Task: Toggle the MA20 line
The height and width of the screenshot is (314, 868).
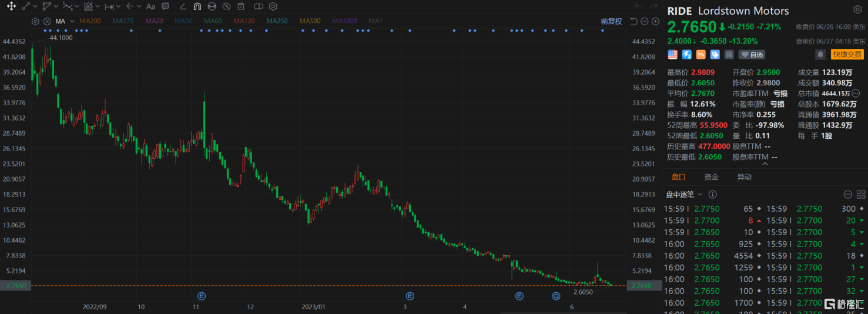Action: tap(154, 21)
